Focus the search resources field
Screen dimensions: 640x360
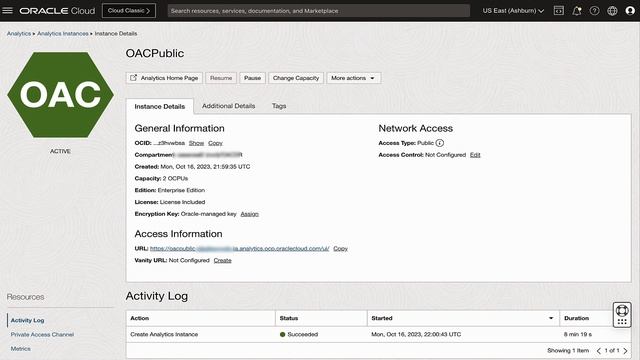coord(318,11)
